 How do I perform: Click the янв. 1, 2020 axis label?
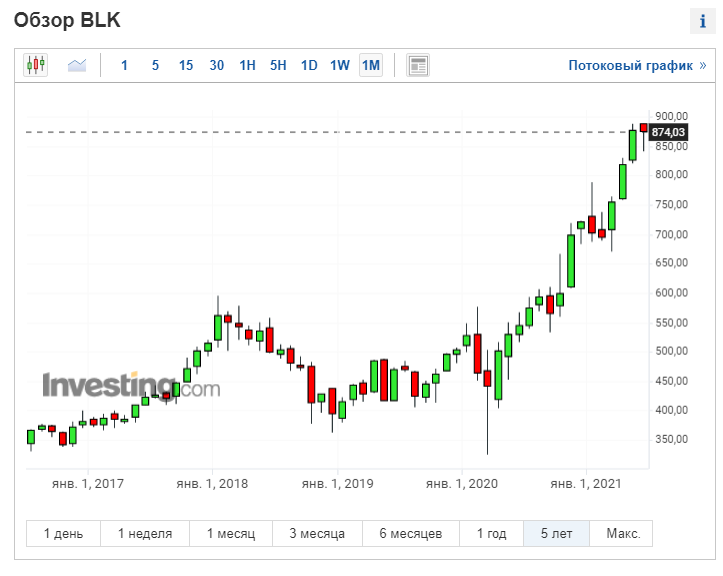tap(462, 484)
